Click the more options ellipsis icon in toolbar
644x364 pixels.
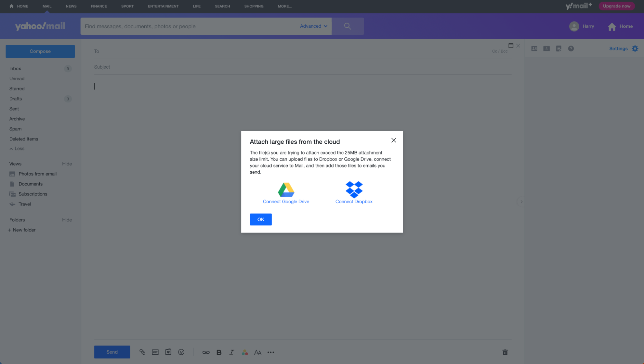click(x=271, y=352)
